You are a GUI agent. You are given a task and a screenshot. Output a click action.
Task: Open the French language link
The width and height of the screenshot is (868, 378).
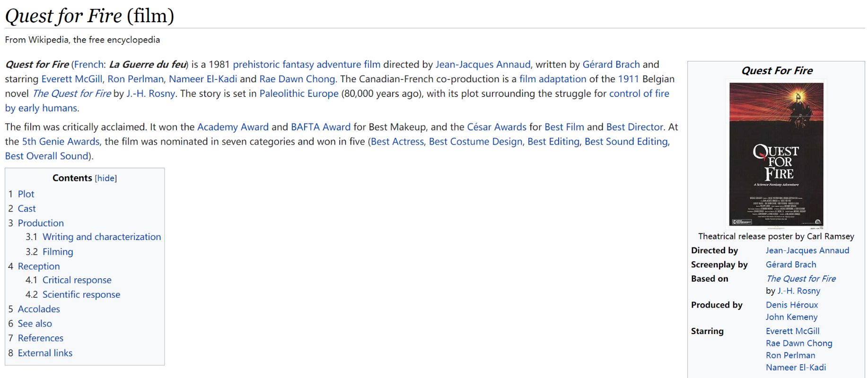(89, 64)
